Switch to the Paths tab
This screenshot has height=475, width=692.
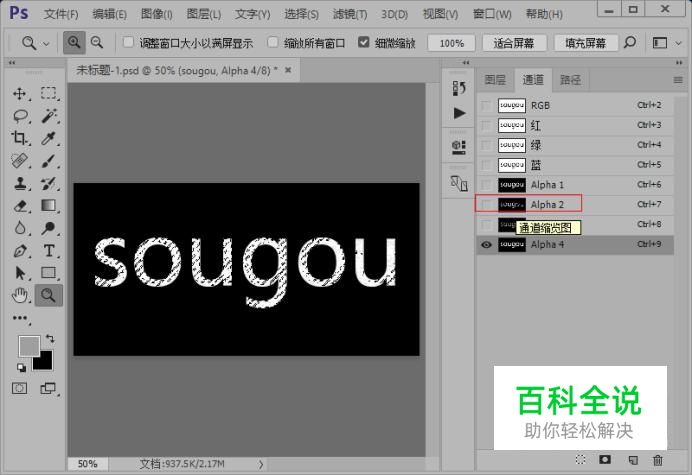(570, 80)
